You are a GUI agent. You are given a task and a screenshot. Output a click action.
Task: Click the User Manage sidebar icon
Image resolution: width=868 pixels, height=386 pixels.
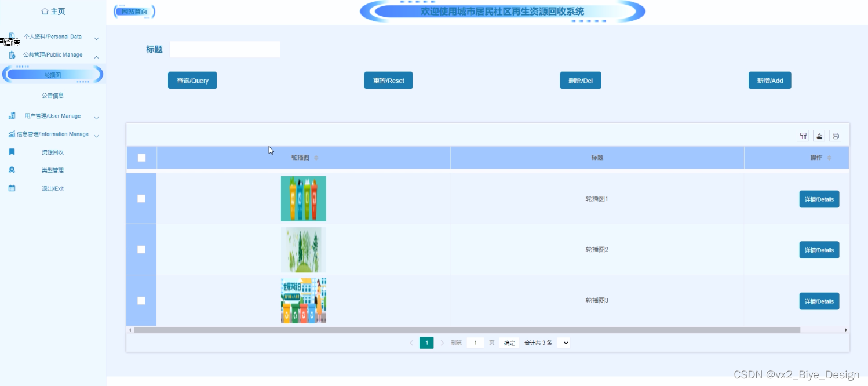pyautogui.click(x=12, y=116)
